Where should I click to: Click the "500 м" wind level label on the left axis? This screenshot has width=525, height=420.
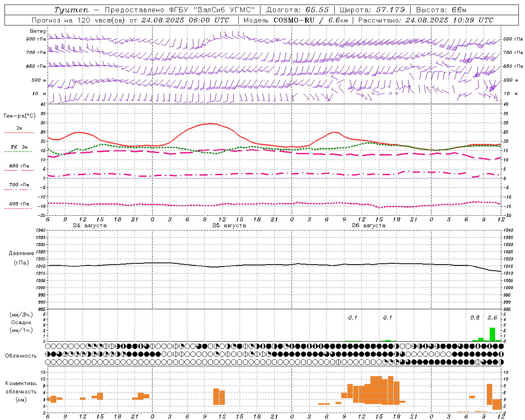[39, 80]
